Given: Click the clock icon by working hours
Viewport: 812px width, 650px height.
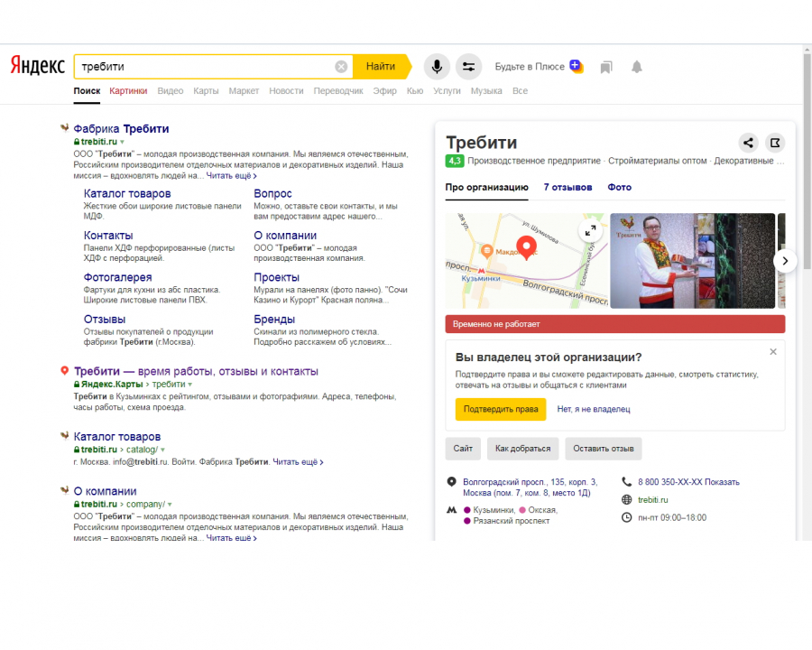Looking at the screenshot, I should [627, 517].
